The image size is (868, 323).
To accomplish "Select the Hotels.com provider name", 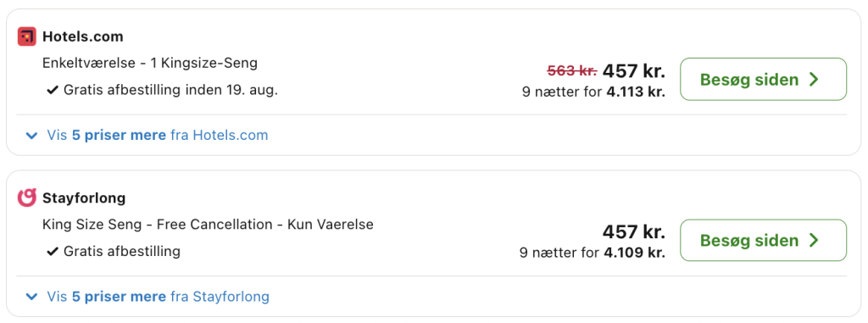I will (83, 36).
